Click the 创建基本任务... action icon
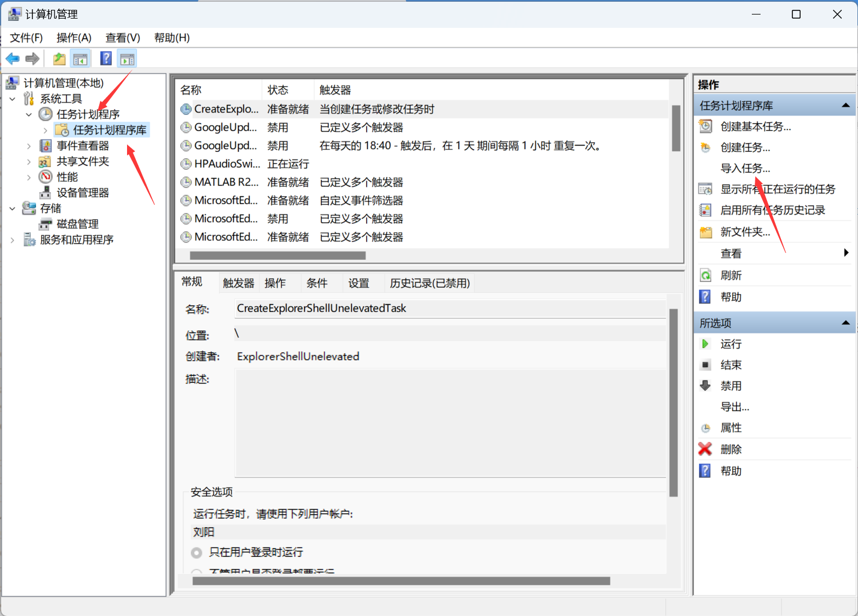This screenshot has width=858, height=616. coord(705,126)
